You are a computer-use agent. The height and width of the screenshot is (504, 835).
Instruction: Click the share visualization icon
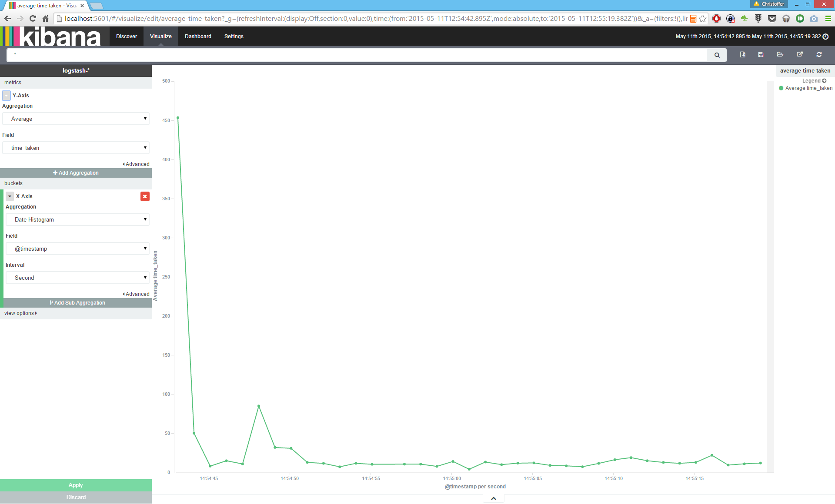[x=799, y=55]
